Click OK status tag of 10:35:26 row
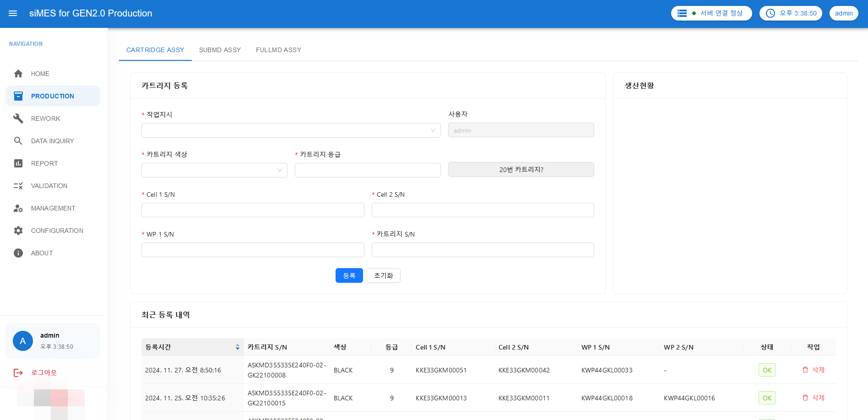 coord(767,398)
